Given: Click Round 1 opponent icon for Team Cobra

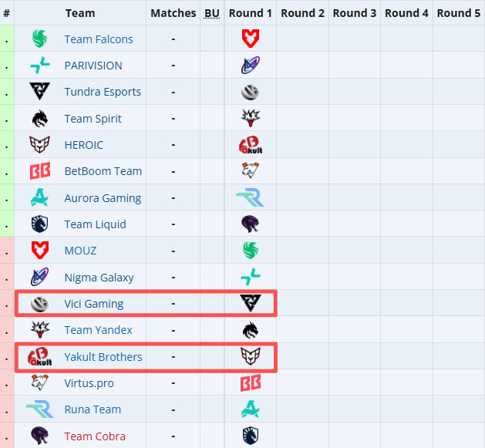Looking at the screenshot, I should point(251,436).
